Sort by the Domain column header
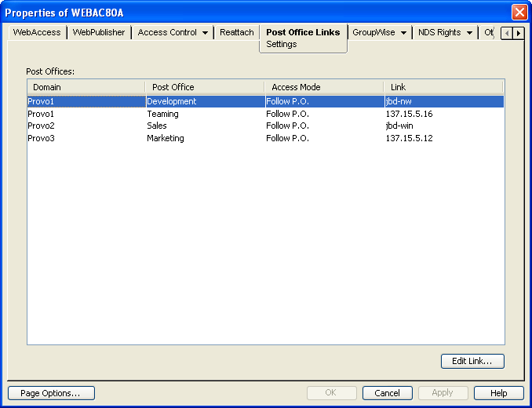Screen dimensions: 532x408 click(x=86, y=87)
